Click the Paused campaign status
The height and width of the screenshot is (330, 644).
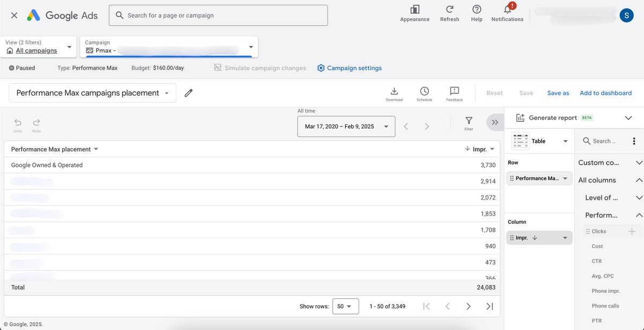point(22,68)
